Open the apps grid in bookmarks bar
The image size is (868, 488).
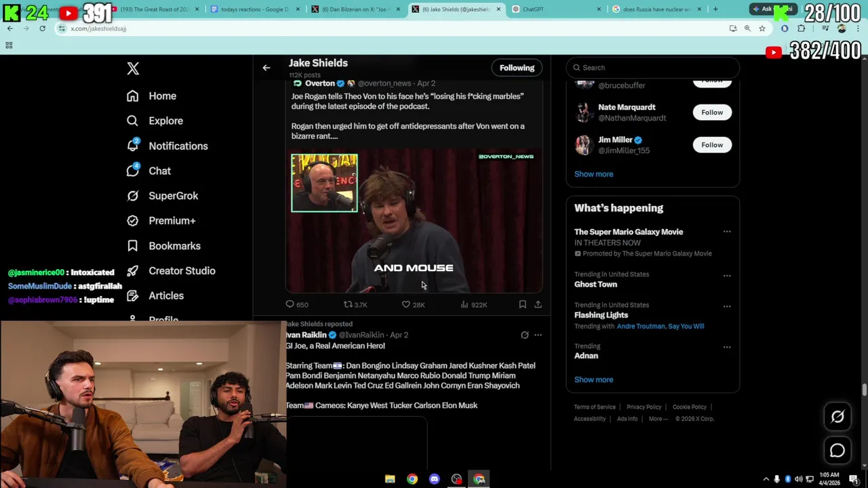[x=9, y=45]
